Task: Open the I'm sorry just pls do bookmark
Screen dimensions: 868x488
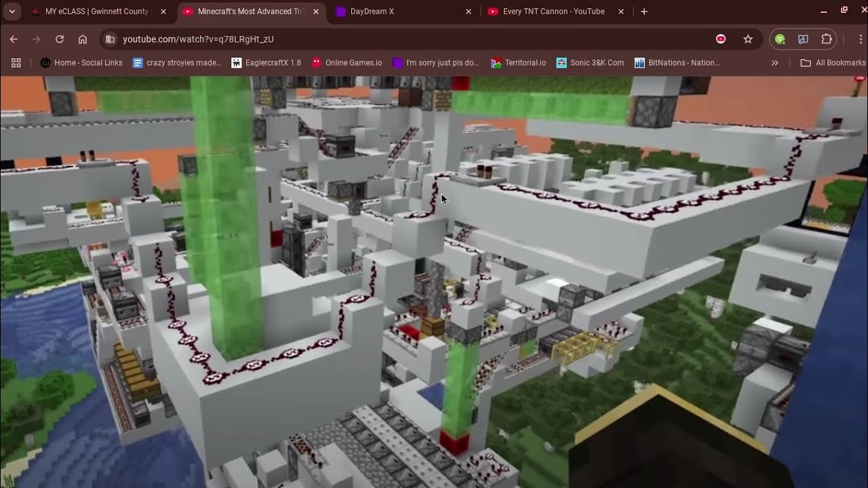Action: click(x=436, y=63)
